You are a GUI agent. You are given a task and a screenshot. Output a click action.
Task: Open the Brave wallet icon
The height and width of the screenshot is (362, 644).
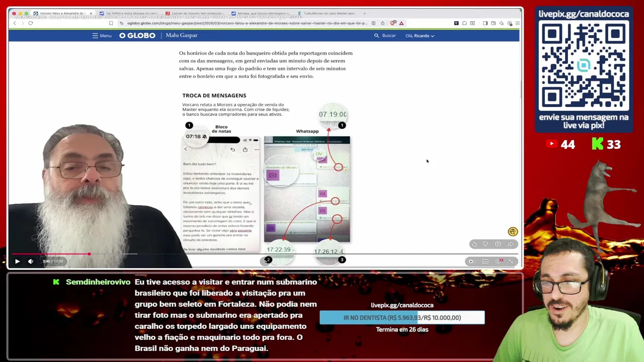(x=493, y=23)
